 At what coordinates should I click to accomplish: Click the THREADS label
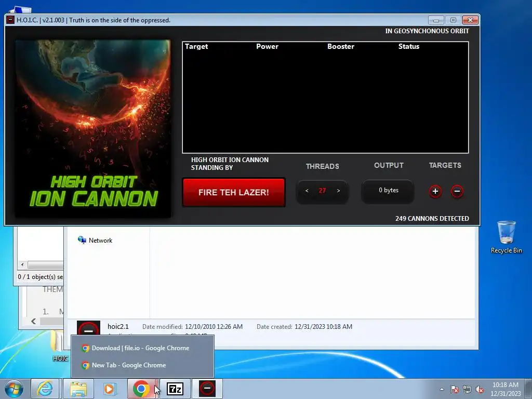click(322, 166)
